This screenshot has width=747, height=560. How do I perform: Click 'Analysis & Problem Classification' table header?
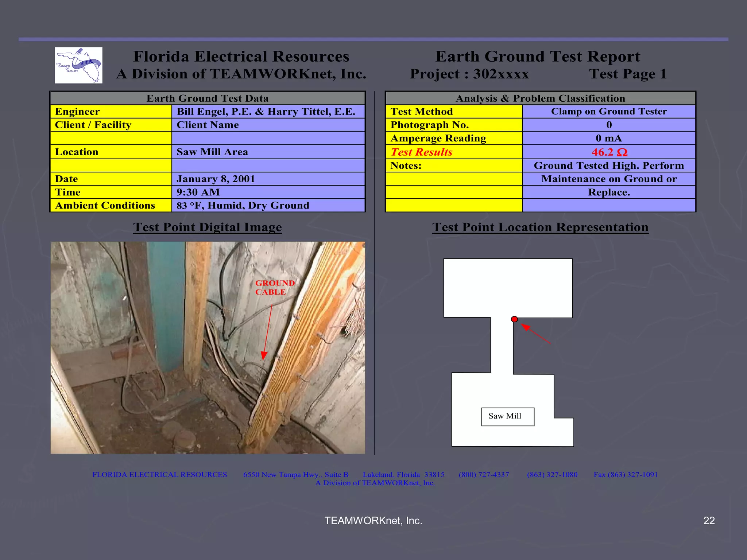[x=540, y=98]
